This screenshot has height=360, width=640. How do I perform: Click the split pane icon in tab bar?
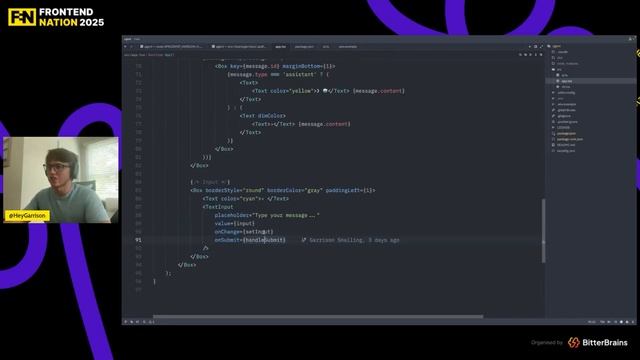[x=536, y=47]
